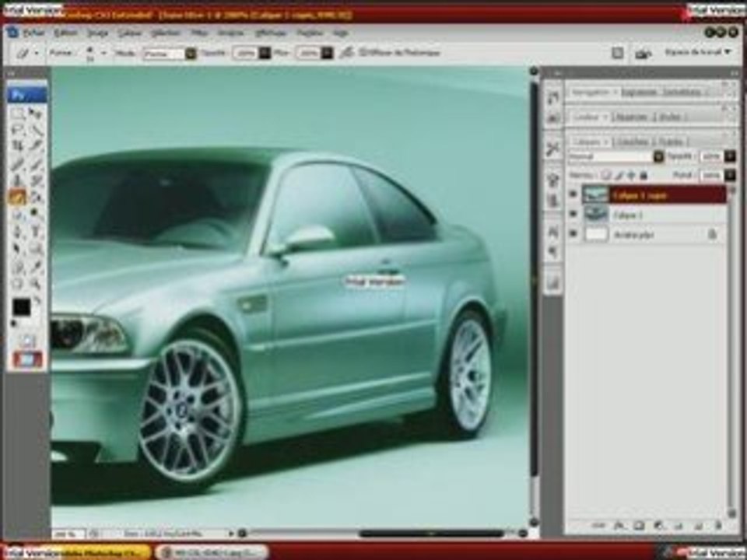Select the History Brush tool
747x560 pixels.
35,181
